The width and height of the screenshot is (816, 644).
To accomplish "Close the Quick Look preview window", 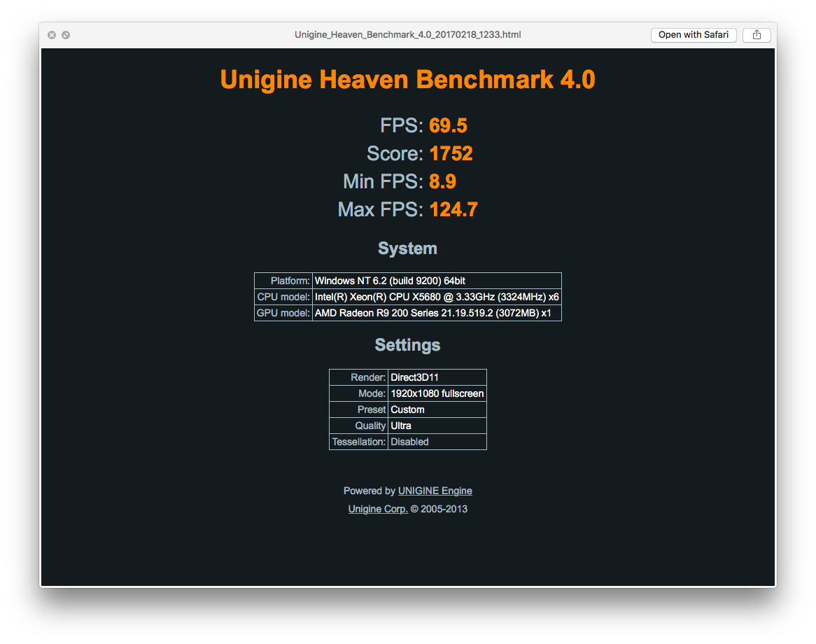I will click(52, 35).
